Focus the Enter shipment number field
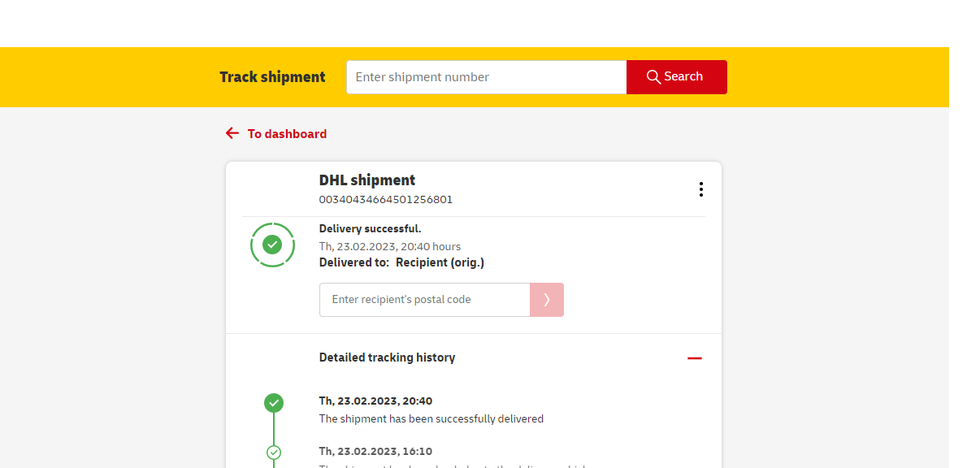980x468 pixels. (486, 77)
